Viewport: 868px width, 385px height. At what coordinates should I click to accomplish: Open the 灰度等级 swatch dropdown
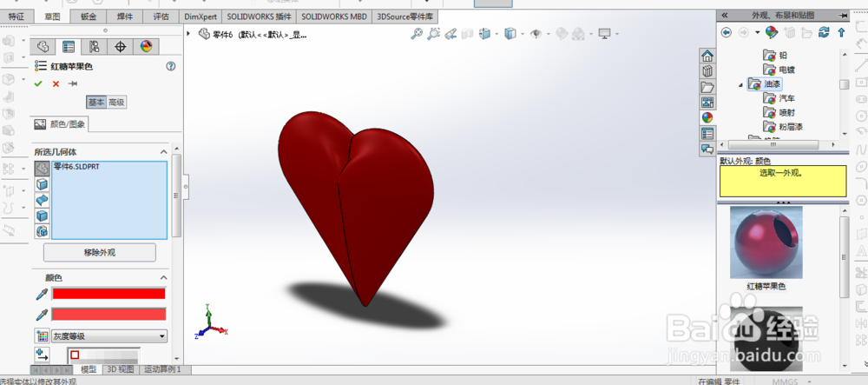coord(109,336)
